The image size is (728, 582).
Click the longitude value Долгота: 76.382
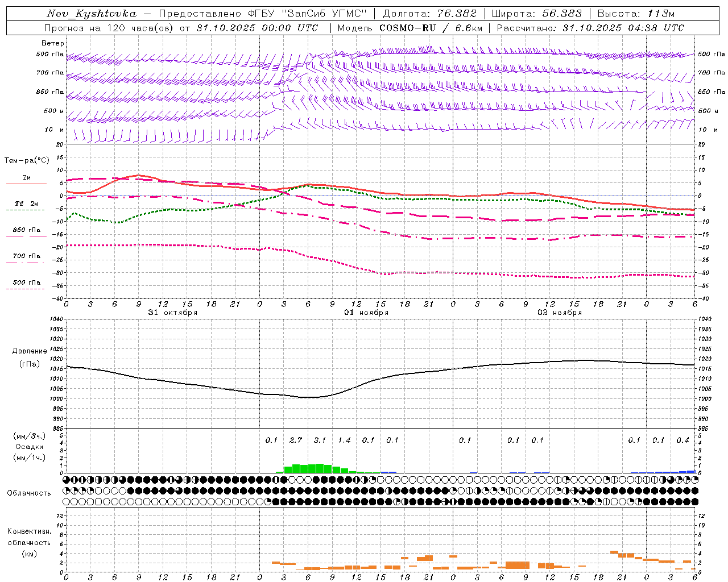point(430,14)
